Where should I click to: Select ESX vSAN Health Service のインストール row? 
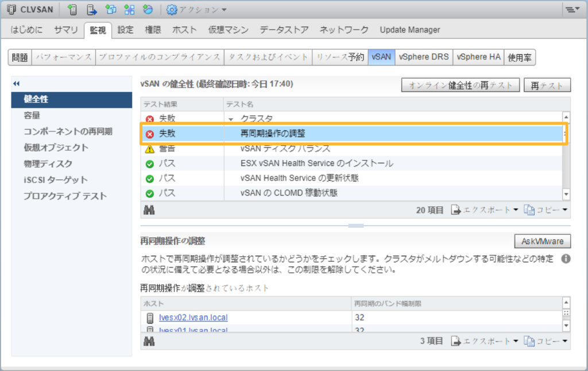pyautogui.click(x=353, y=164)
